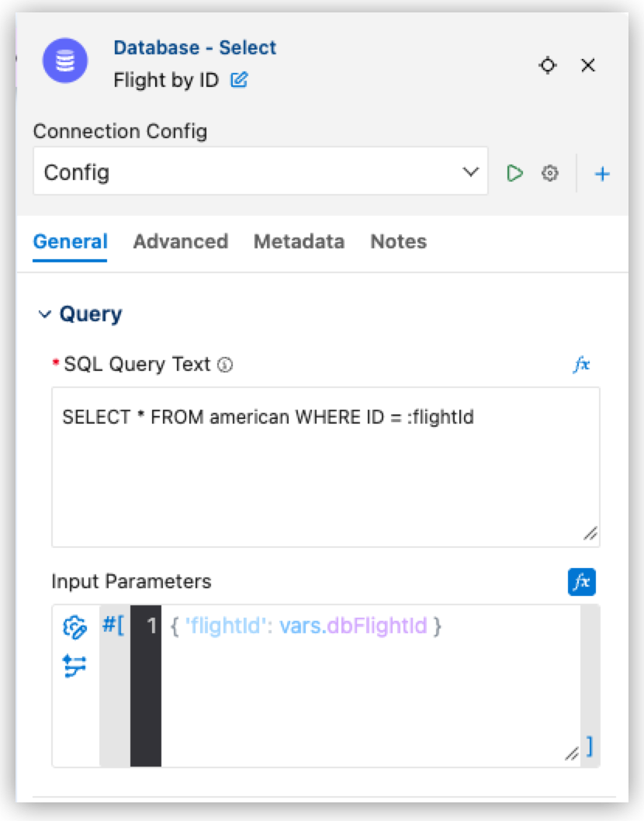Switch to the General tab
This screenshot has width=644, height=821.
coord(70,242)
